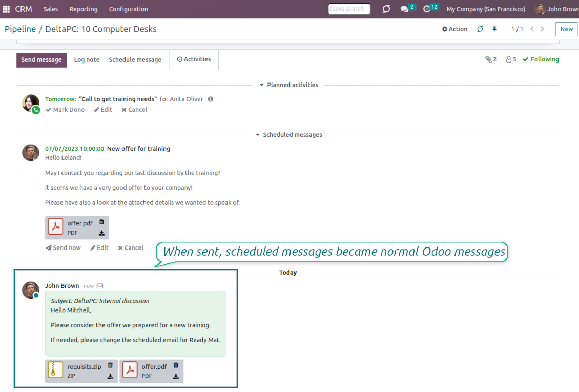Open the apps grid menu icon
Screen dimensions: 579x392
point(6,9)
